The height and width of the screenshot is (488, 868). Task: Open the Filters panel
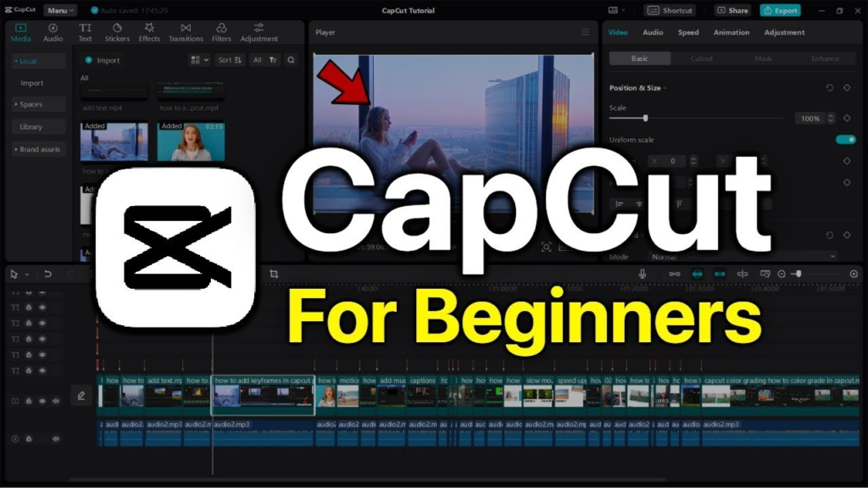[221, 32]
